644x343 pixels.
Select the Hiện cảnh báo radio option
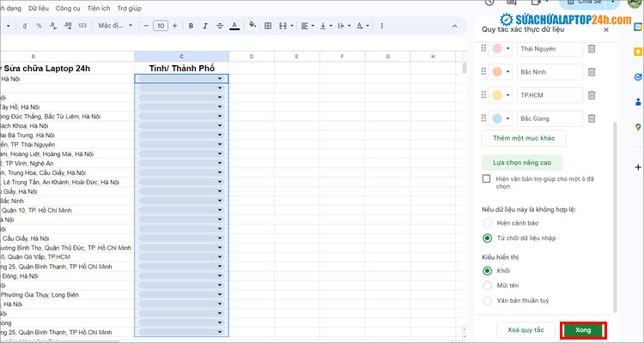[x=487, y=221]
